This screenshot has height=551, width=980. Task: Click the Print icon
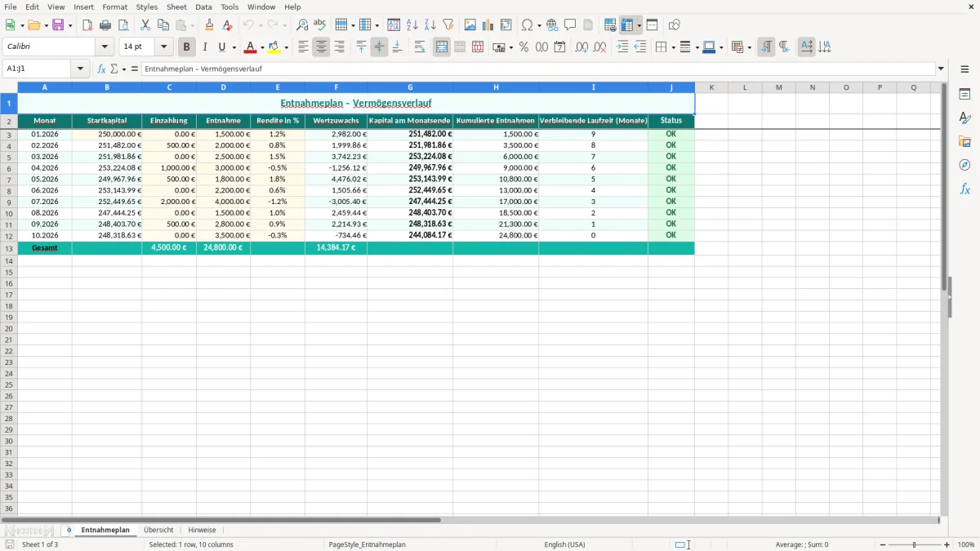105,25
